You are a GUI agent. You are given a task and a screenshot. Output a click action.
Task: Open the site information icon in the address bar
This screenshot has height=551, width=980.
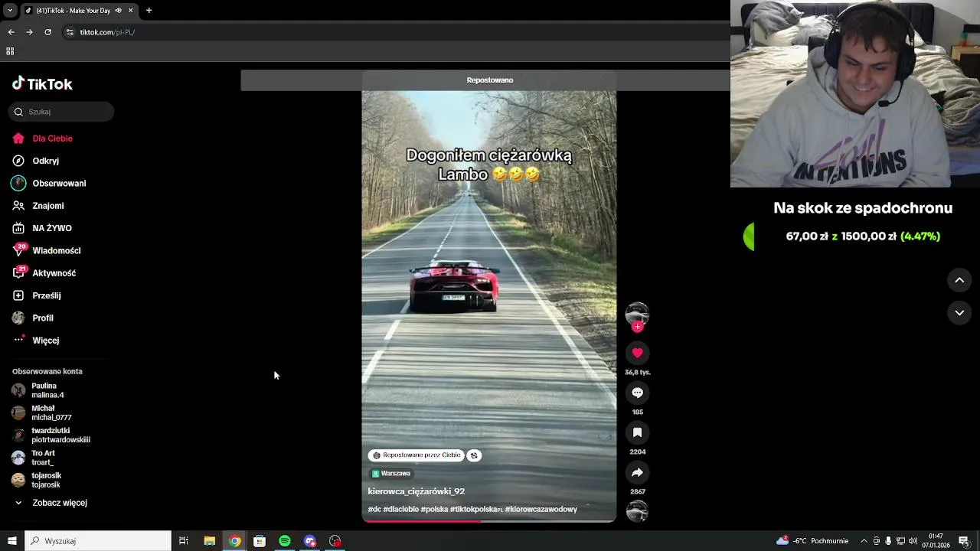[70, 32]
